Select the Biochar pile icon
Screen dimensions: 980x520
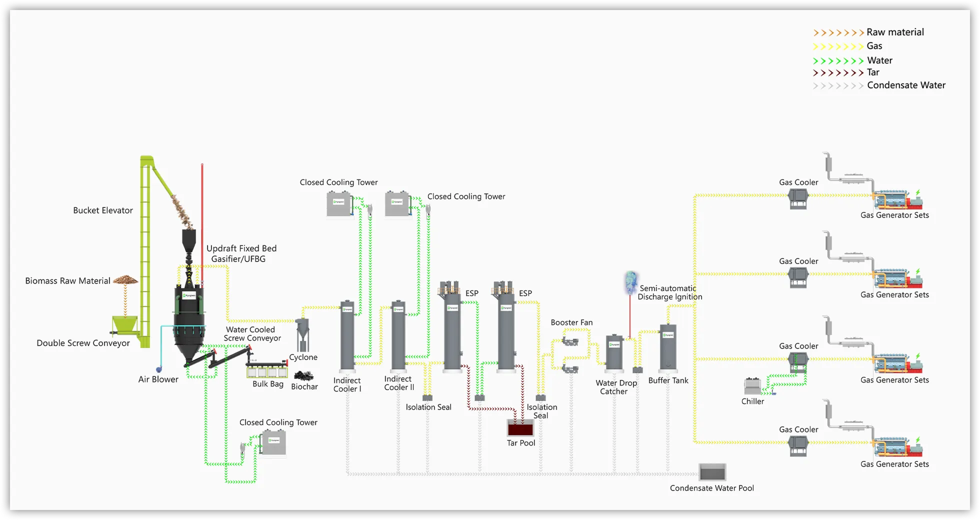(303, 375)
